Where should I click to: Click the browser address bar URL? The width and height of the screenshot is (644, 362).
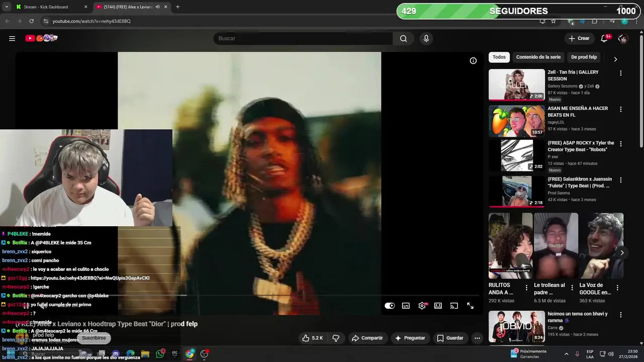pyautogui.click(x=92, y=21)
